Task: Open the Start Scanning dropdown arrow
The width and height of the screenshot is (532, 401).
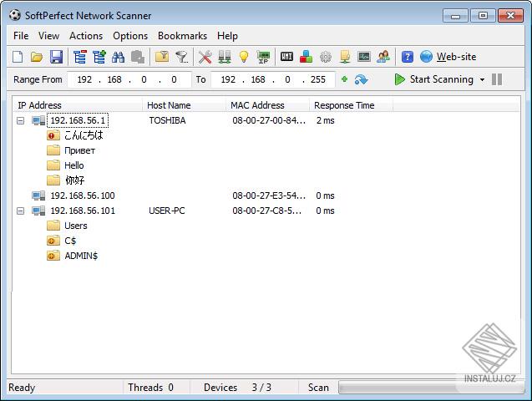Action: click(x=482, y=79)
